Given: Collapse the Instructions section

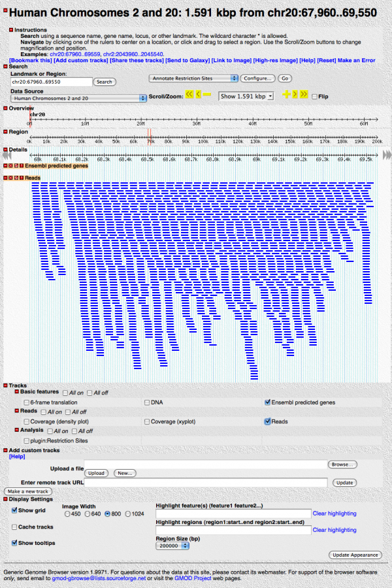Looking at the screenshot, I should click(x=11, y=29).
